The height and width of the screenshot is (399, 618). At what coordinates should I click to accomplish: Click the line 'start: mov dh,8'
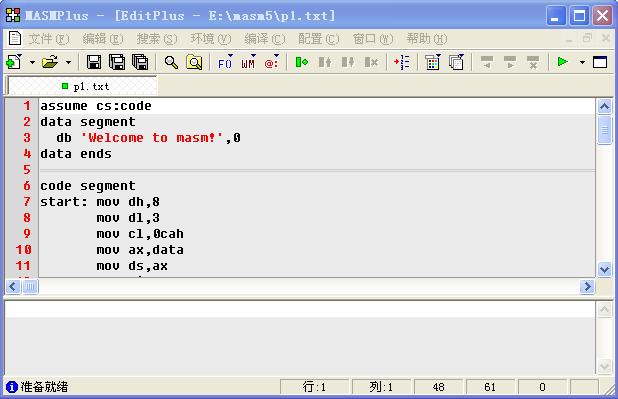[x=100, y=202]
